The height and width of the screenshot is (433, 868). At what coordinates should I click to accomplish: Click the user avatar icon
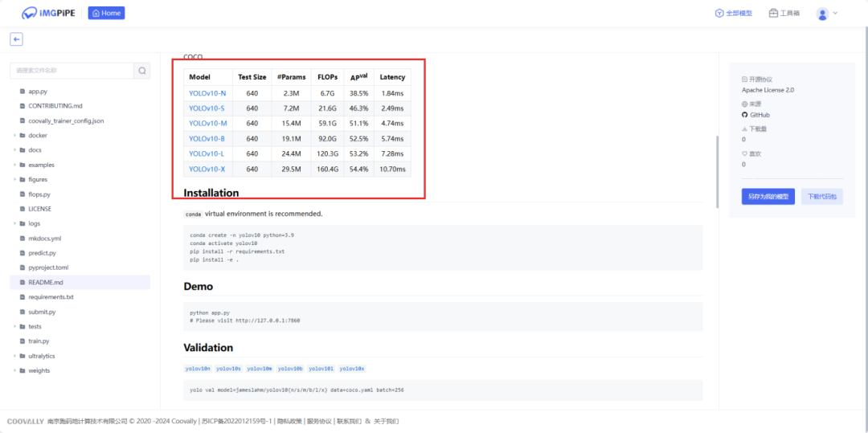(822, 14)
